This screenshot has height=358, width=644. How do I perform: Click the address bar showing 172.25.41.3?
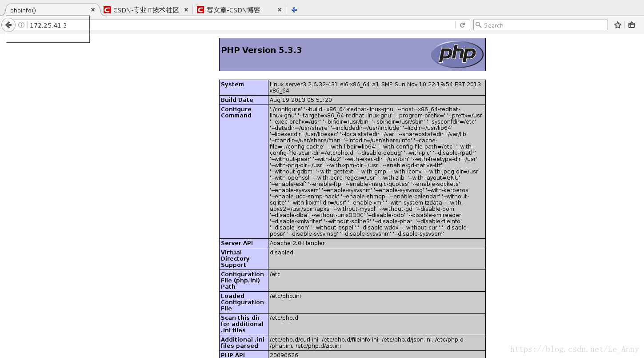point(240,25)
